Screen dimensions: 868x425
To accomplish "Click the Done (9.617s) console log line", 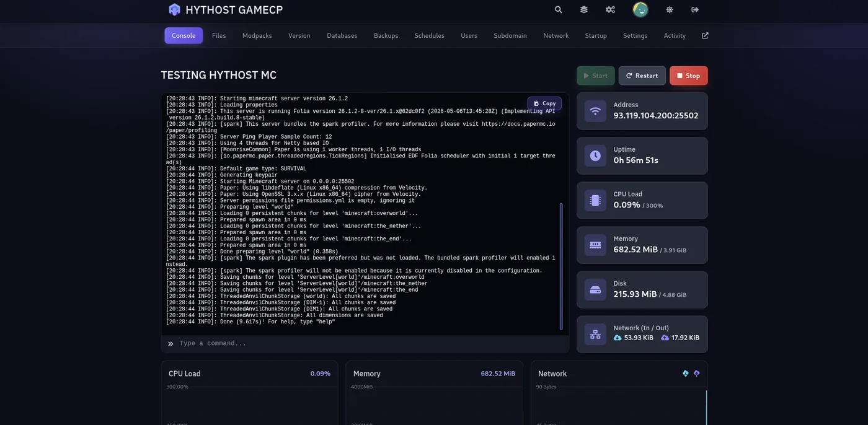I will [x=250, y=322].
